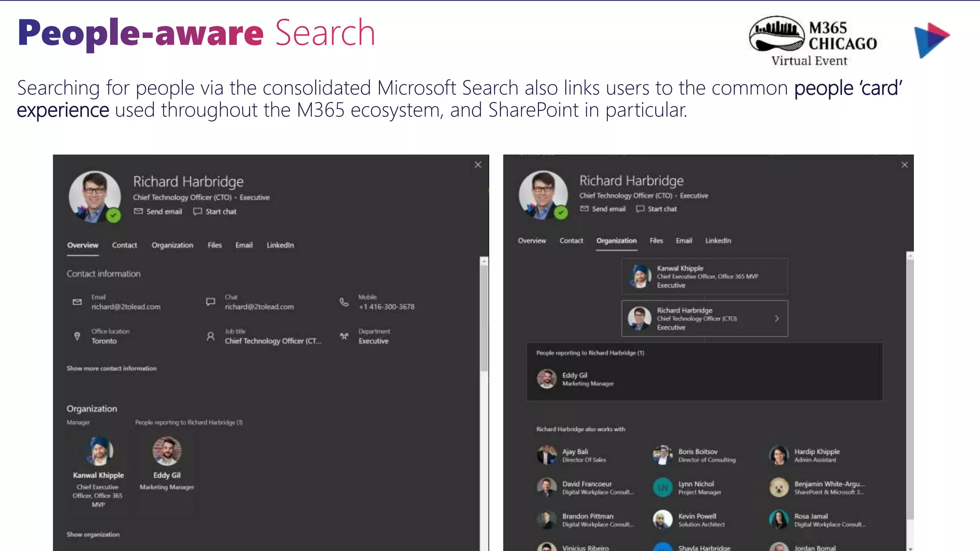Switch to Overview tab in right card

tap(532, 241)
